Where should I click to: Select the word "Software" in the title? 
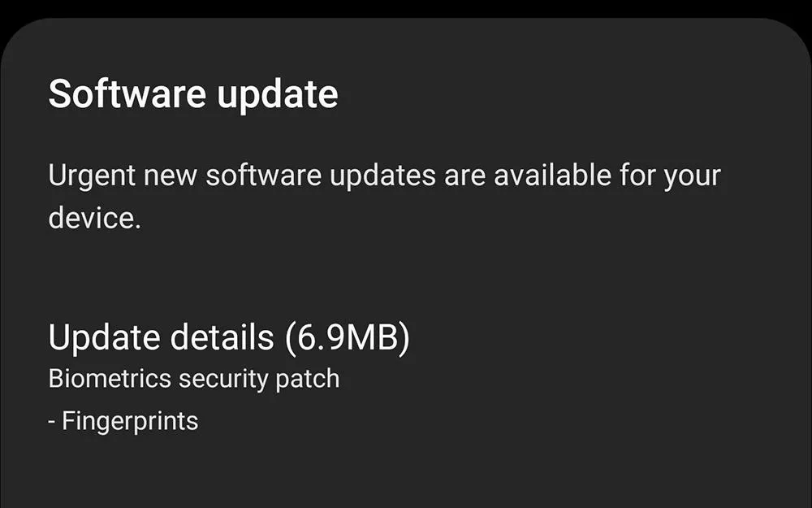tap(127, 93)
